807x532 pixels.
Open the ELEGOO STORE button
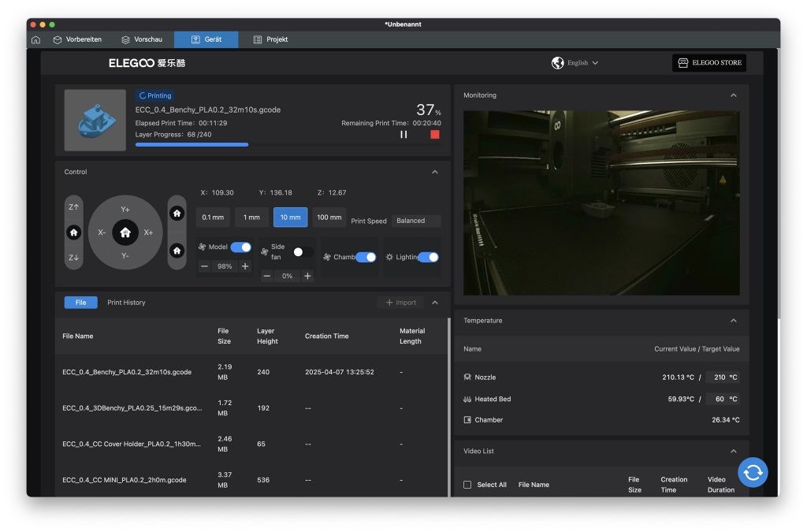pos(708,63)
